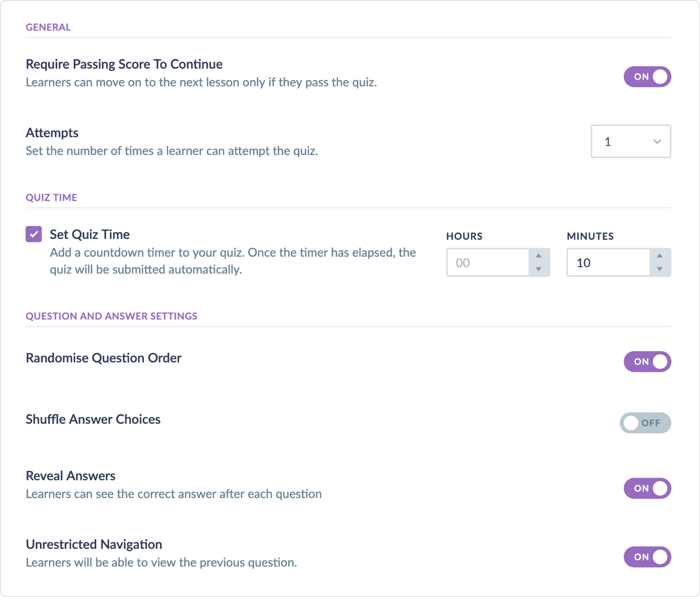Click the Shuffle Answer Choices label
This screenshot has height=597, width=700.
point(93,419)
